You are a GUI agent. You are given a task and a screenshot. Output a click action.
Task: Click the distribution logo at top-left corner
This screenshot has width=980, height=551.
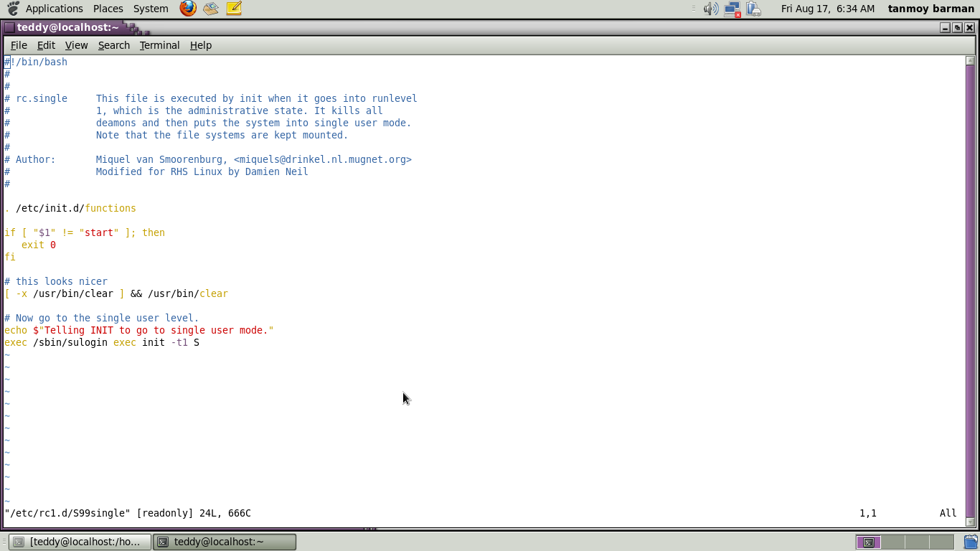point(11,8)
